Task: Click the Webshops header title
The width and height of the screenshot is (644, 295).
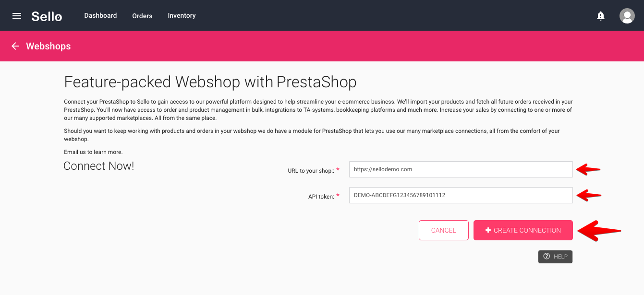Action: point(49,46)
